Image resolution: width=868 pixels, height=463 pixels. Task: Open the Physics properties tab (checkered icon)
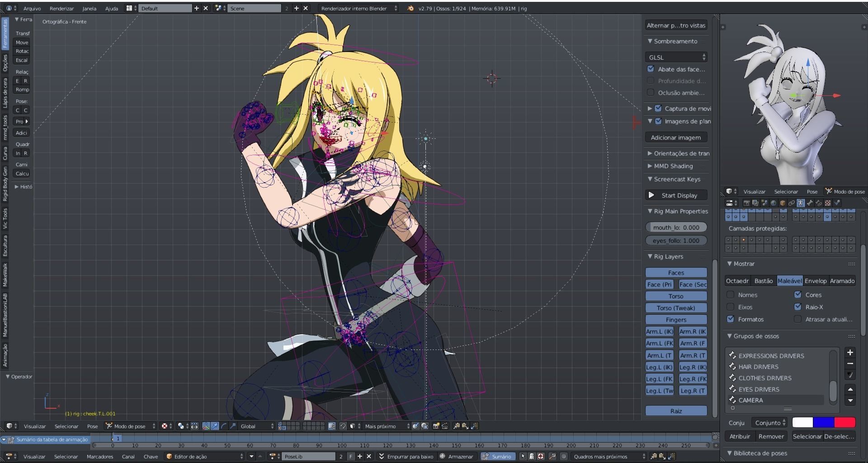click(x=828, y=203)
